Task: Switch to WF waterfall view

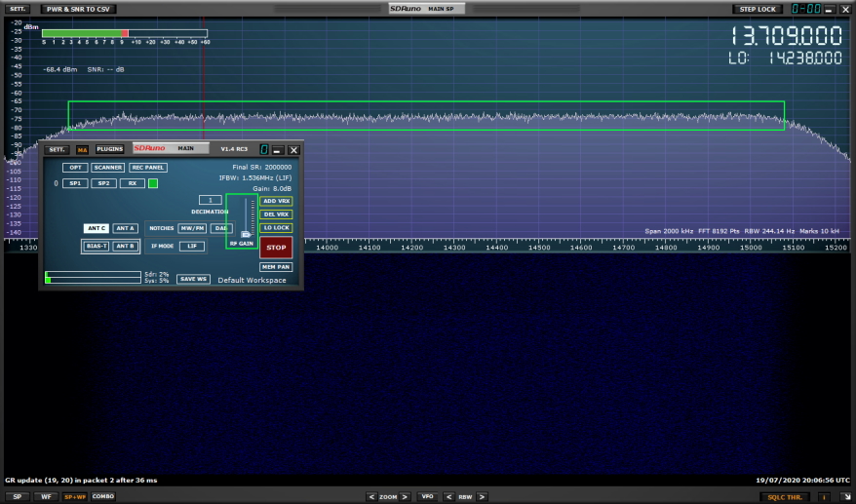Action: pyautogui.click(x=46, y=497)
